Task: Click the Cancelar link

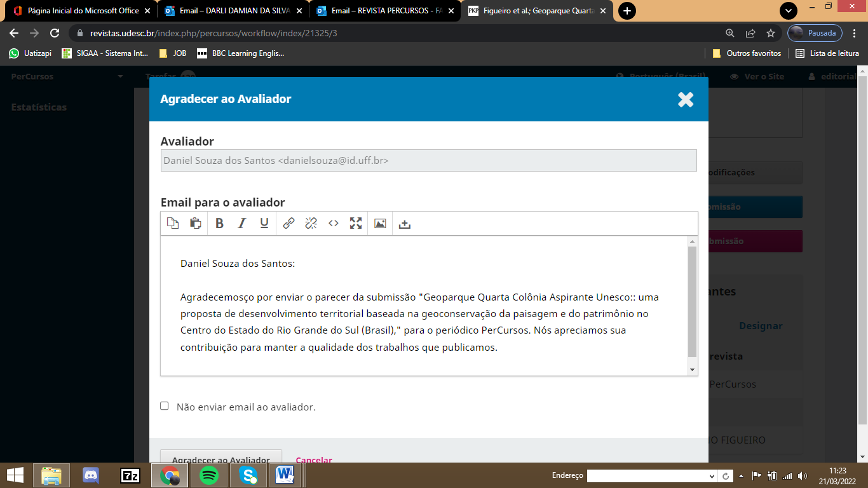Action: pyautogui.click(x=314, y=459)
